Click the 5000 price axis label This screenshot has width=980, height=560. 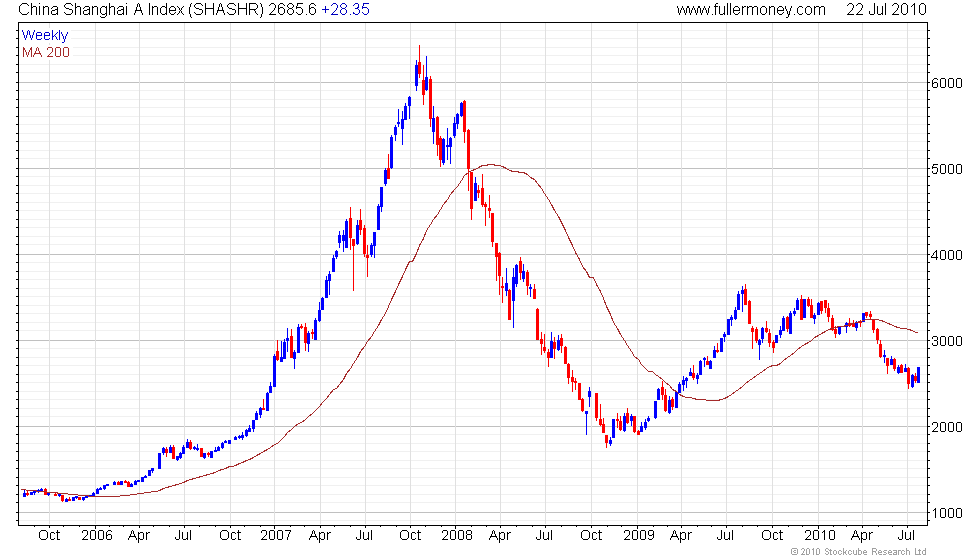click(946, 169)
